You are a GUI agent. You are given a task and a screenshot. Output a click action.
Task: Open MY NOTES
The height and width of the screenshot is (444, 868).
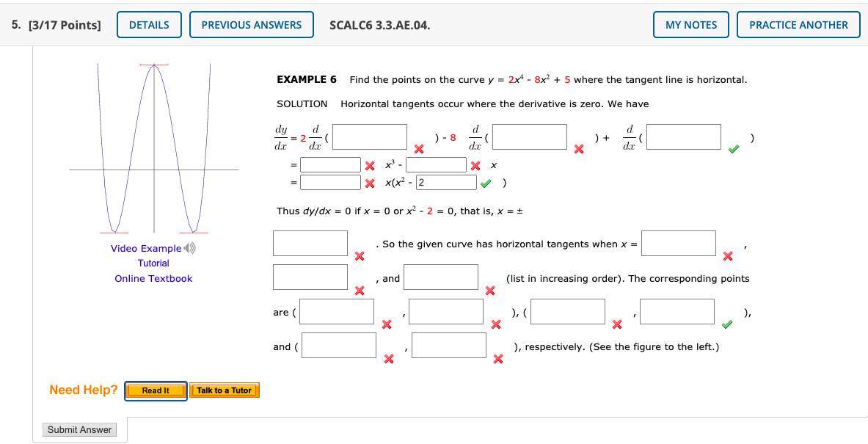pyautogui.click(x=690, y=24)
